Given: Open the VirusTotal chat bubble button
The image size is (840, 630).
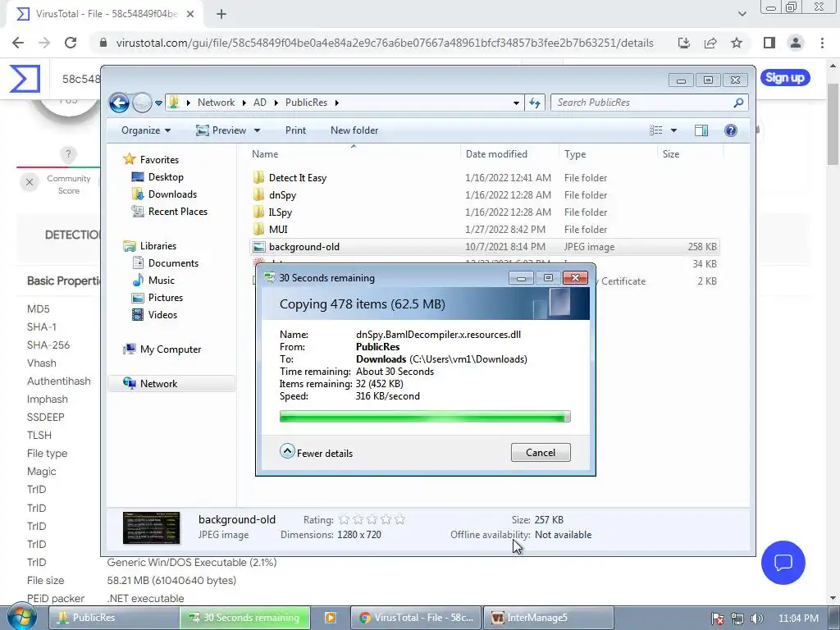Looking at the screenshot, I should click(x=783, y=563).
